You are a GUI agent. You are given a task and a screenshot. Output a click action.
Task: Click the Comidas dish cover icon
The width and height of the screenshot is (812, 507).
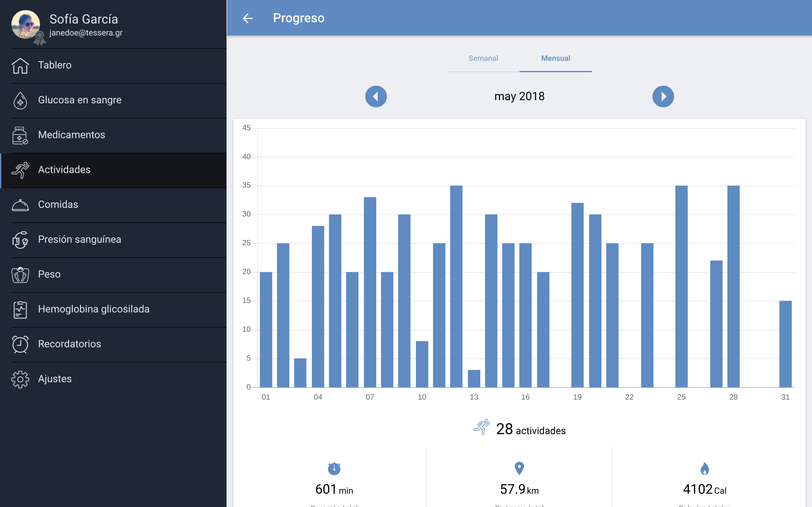click(x=20, y=205)
